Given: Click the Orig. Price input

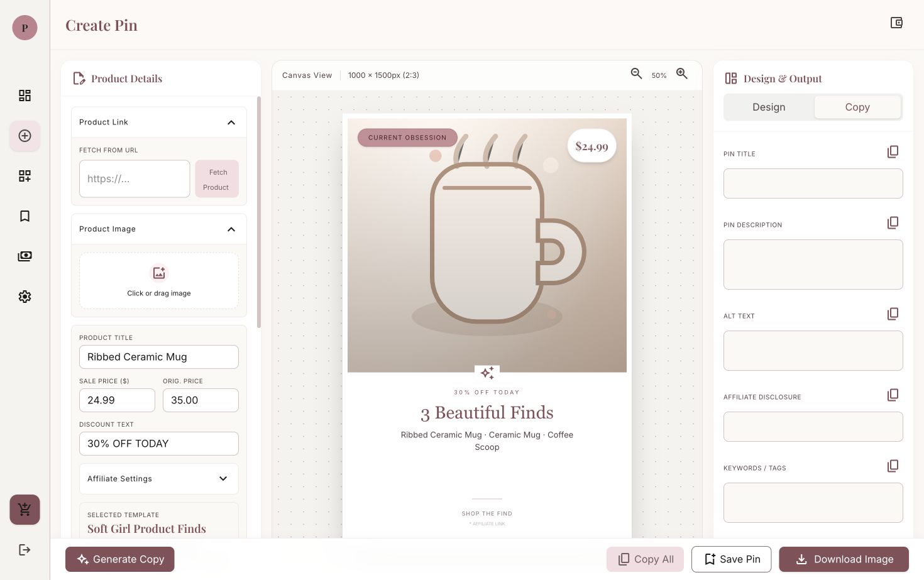Looking at the screenshot, I should pyautogui.click(x=201, y=400).
